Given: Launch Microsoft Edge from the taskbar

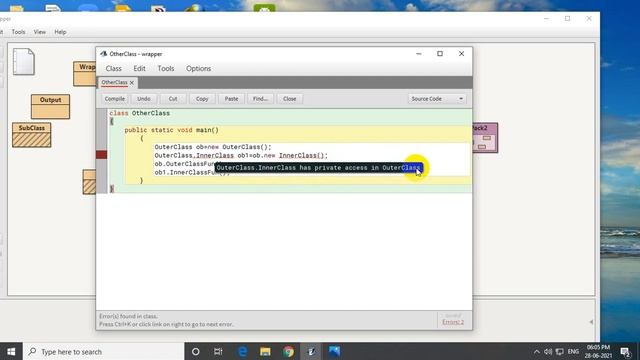Looking at the screenshot, I should (x=242, y=351).
